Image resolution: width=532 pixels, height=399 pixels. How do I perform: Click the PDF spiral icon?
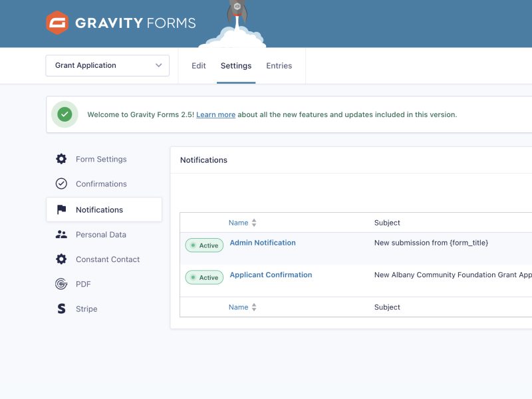coord(61,284)
